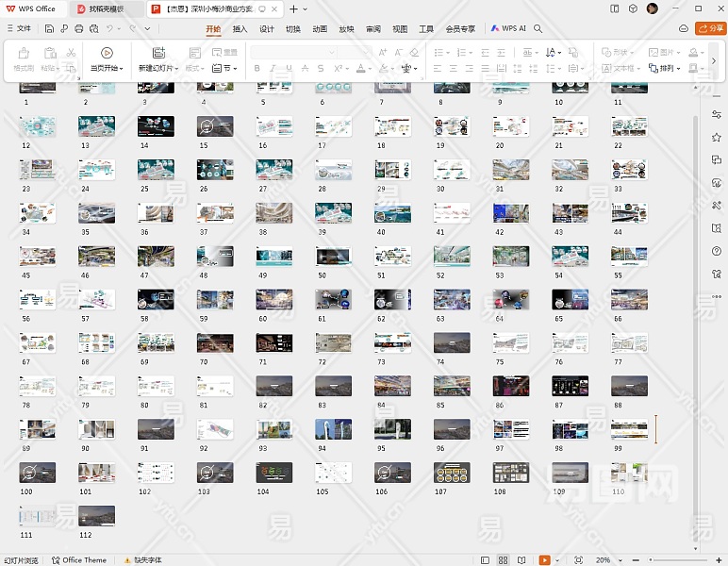This screenshot has width=728, height=566.
Task: Click the search icon in ribbon
Action: pyautogui.click(x=538, y=29)
